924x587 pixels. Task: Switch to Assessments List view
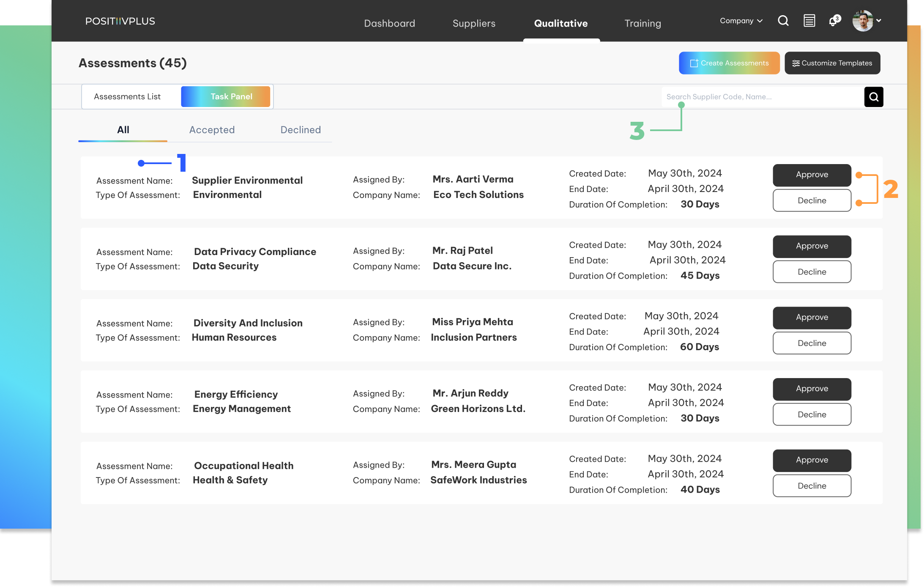tap(127, 97)
